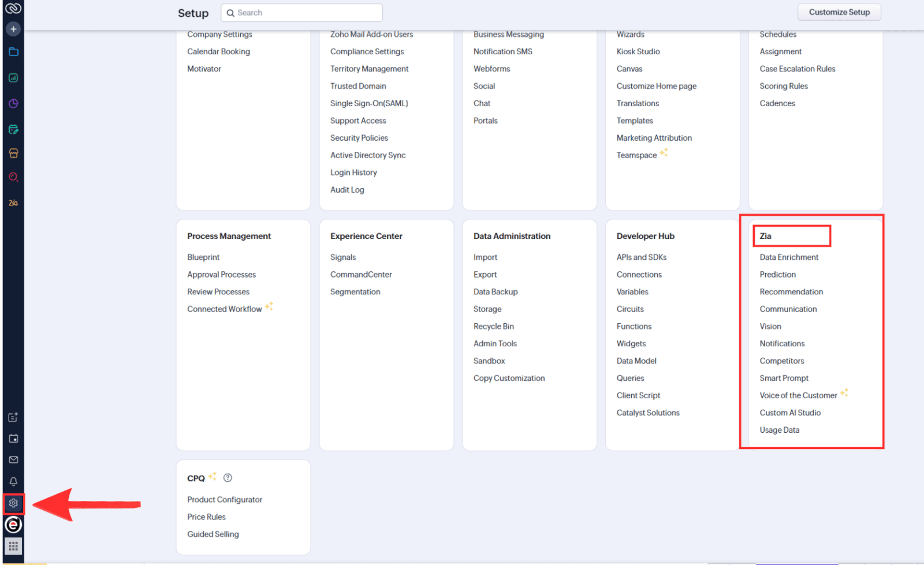Viewport: 924px width, 565px height.
Task: Select the purple analytics pie chart sidebar icon
Action: [x=13, y=103]
